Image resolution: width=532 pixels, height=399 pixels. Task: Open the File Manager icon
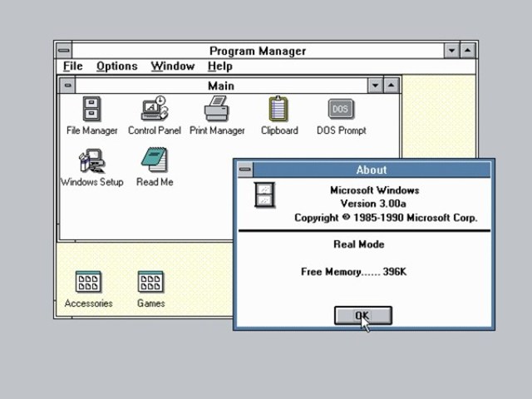[92, 109]
